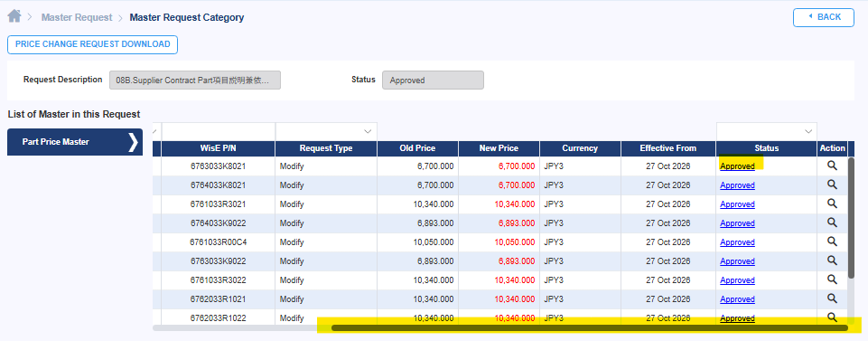Open Approved link for 6763033K8021

click(x=737, y=166)
